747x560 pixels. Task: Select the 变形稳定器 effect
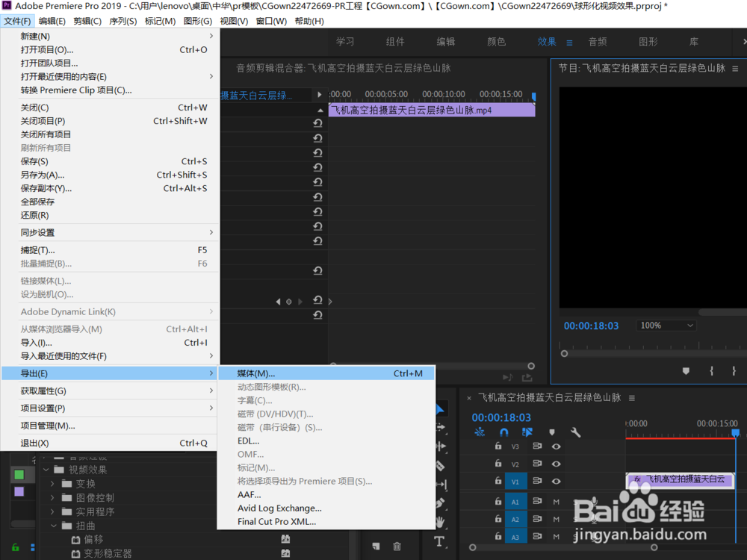[x=108, y=553]
